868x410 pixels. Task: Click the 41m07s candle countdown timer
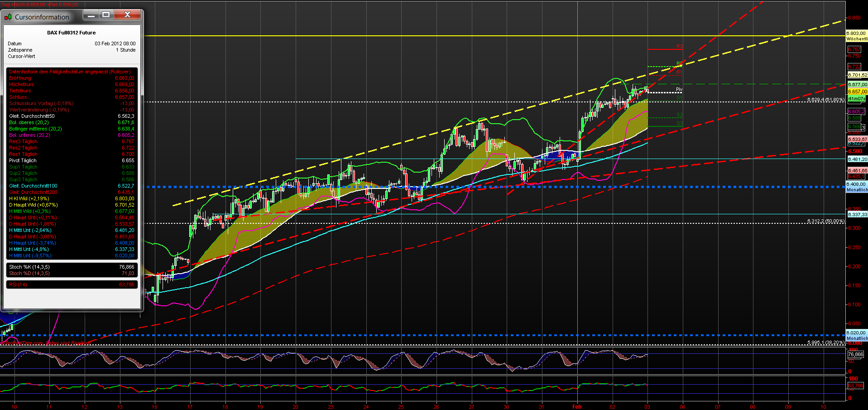pos(856,98)
